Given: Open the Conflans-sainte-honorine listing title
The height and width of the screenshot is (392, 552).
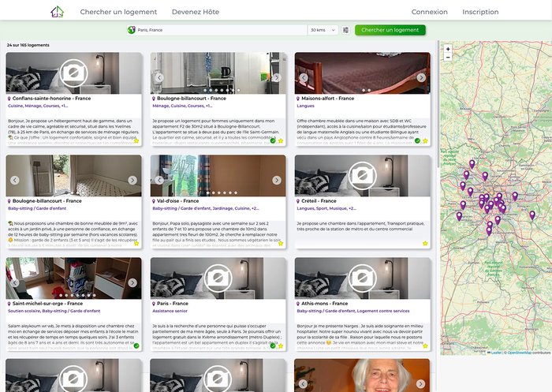Looking at the screenshot, I should pos(51,99).
